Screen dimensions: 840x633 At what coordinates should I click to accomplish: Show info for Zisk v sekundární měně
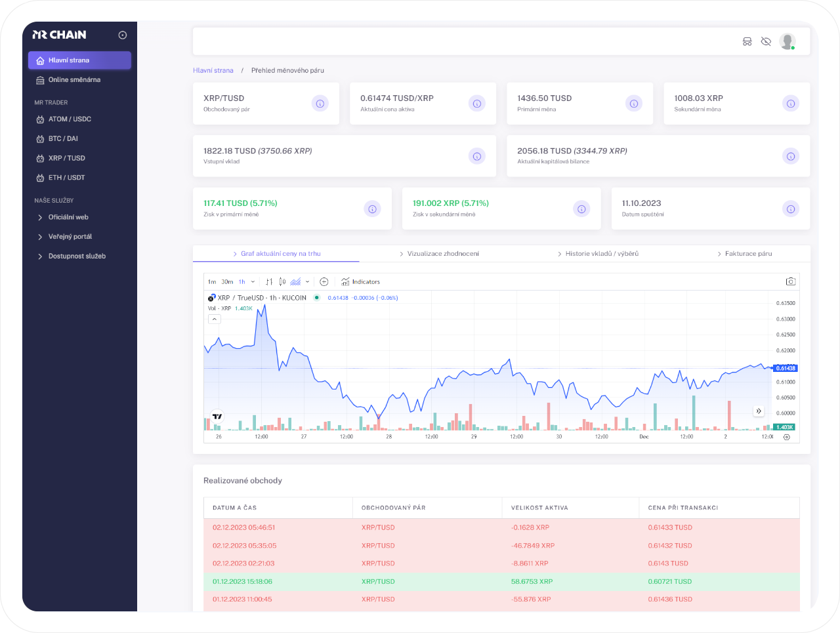(581, 209)
